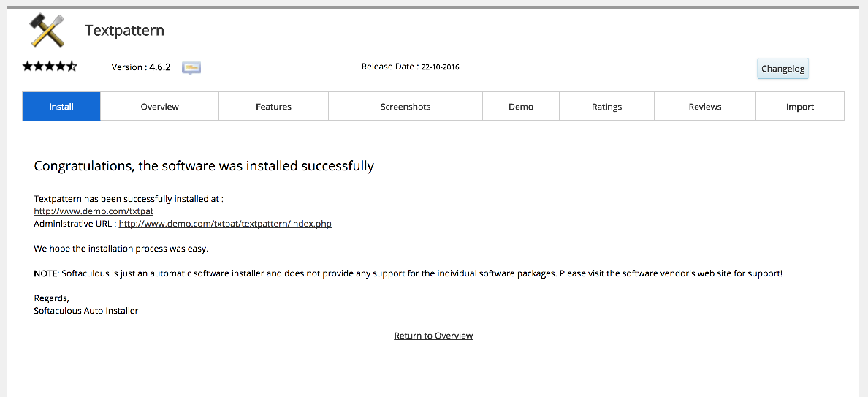Screen dimensions: 868x397
Task: Open the Features tab
Action: click(273, 106)
